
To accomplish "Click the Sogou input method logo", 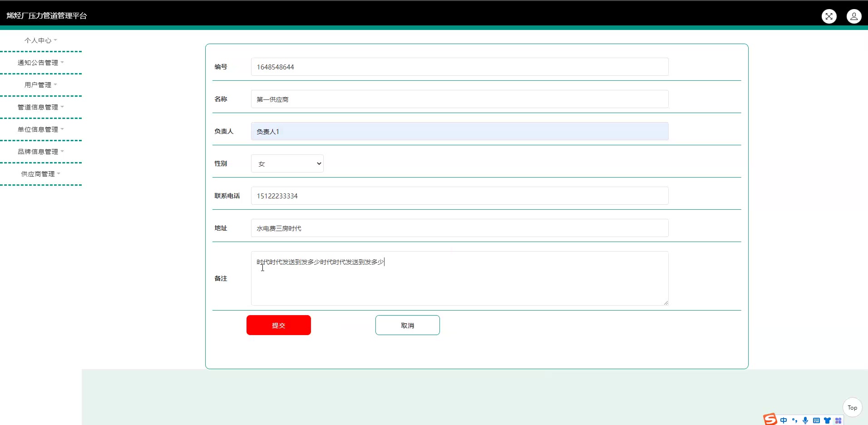I will [770, 419].
